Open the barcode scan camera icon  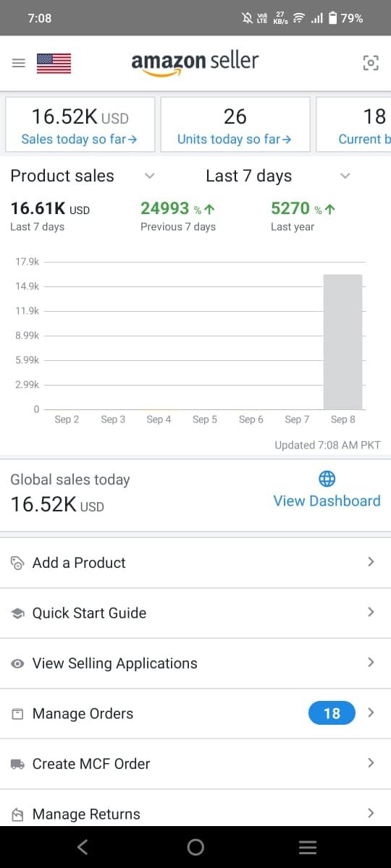pos(370,63)
